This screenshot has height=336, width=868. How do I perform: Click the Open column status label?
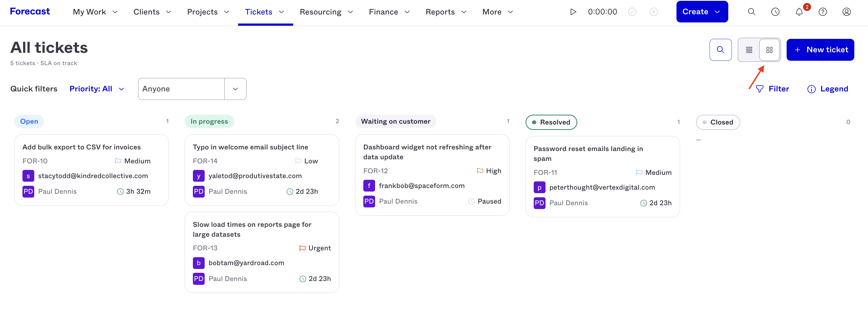point(29,121)
